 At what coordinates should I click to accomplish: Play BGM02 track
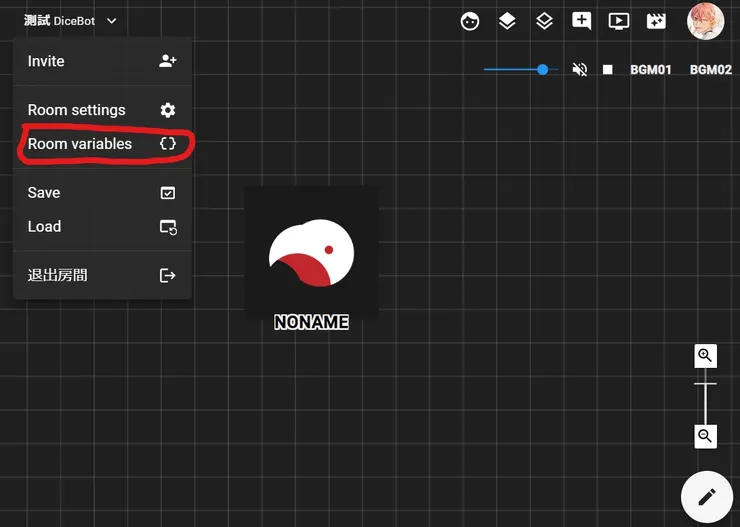tap(710, 70)
